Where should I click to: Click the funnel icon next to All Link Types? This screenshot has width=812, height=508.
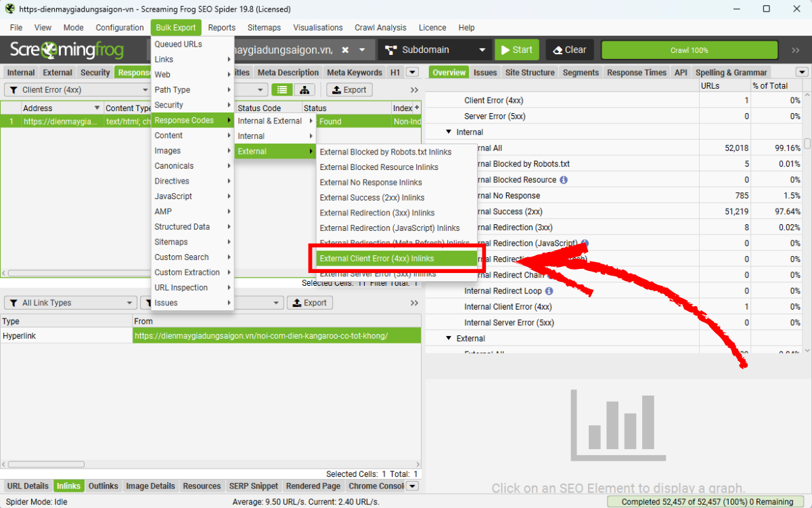(x=15, y=302)
